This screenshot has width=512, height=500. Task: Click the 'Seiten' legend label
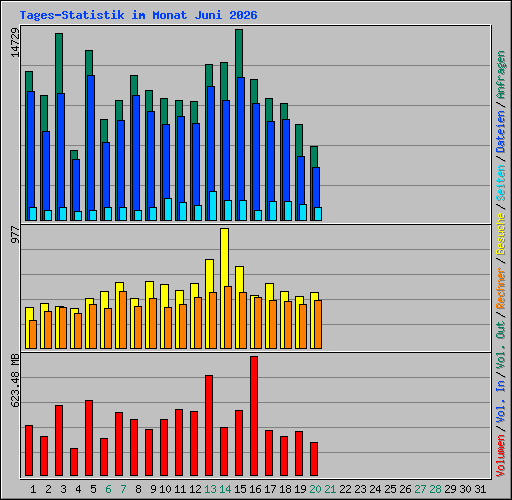point(500,183)
